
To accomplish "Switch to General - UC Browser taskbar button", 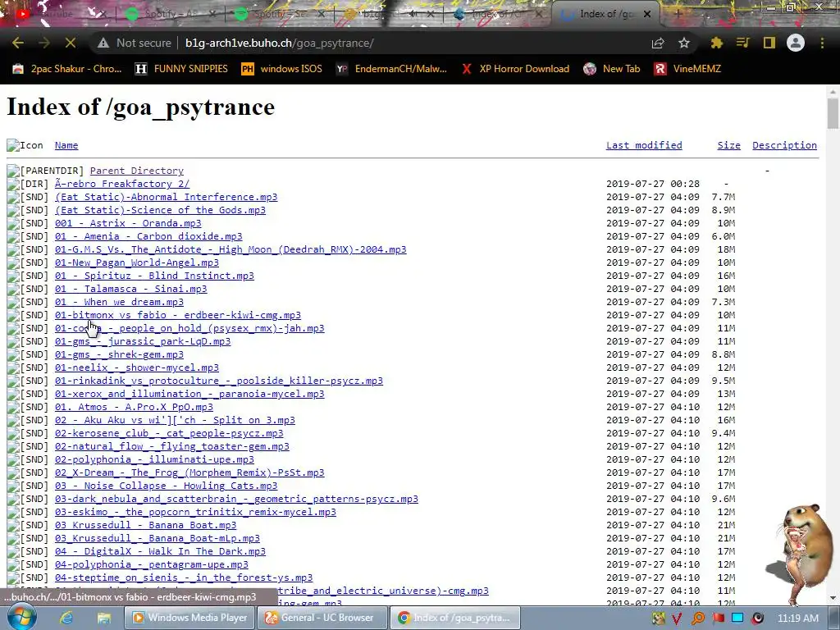I will (322, 618).
